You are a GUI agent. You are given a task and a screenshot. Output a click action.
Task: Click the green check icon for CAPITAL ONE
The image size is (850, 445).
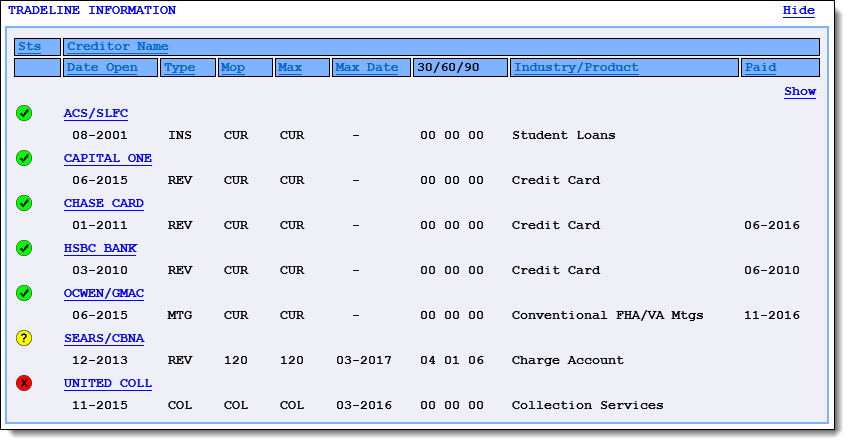(x=24, y=158)
